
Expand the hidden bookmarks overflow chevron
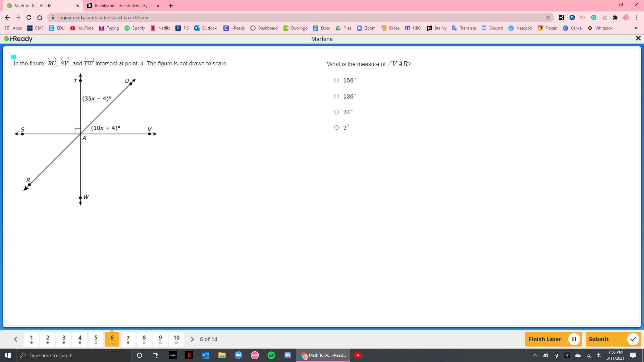point(636,28)
